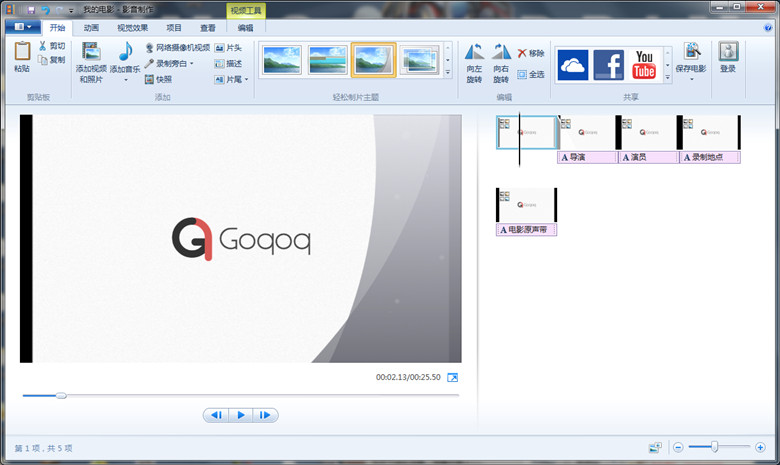780x465 pixels.
Task: Select the first AutoMovie theme thumbnail
Action: tap(282, 60)
